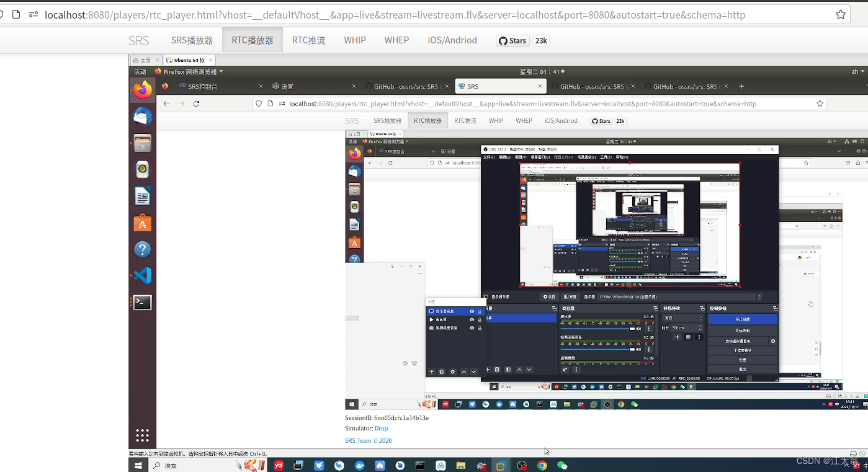This screenshot has width=868, height=472.
Task: Open the Firefox 网络浏览器 app menu in Ubuntu bar
Action: coord(189,71)
